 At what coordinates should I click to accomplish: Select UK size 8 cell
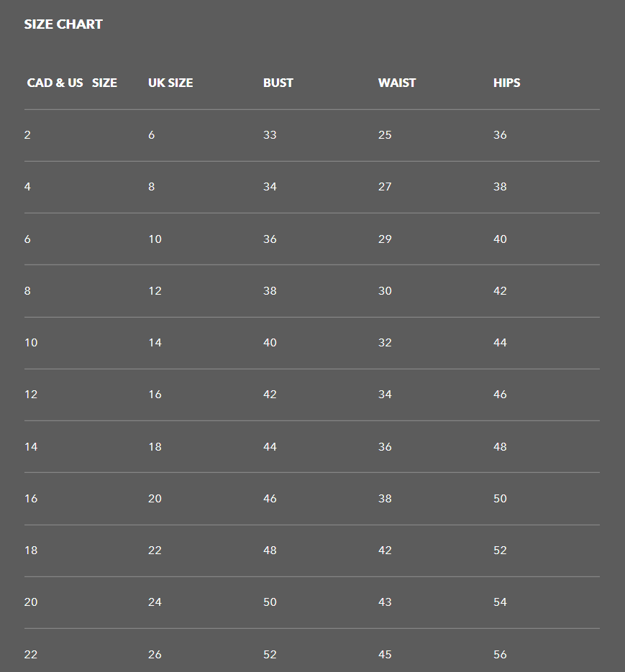tap(152, 187)
